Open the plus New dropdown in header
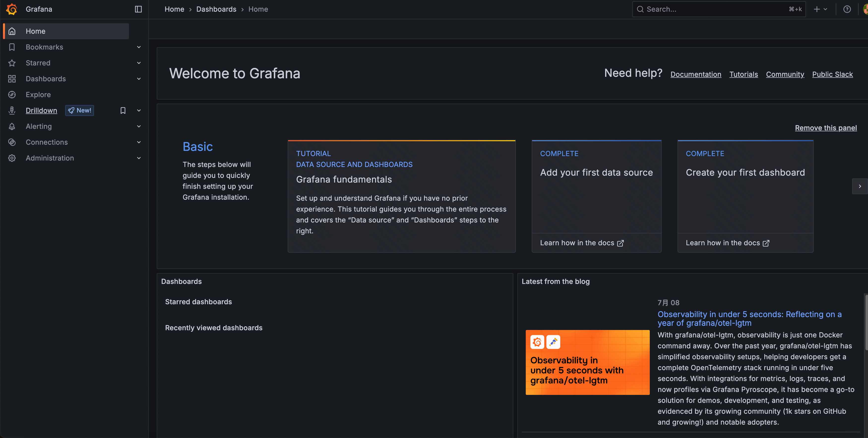 pyautogui.click(x=820, y=9)
